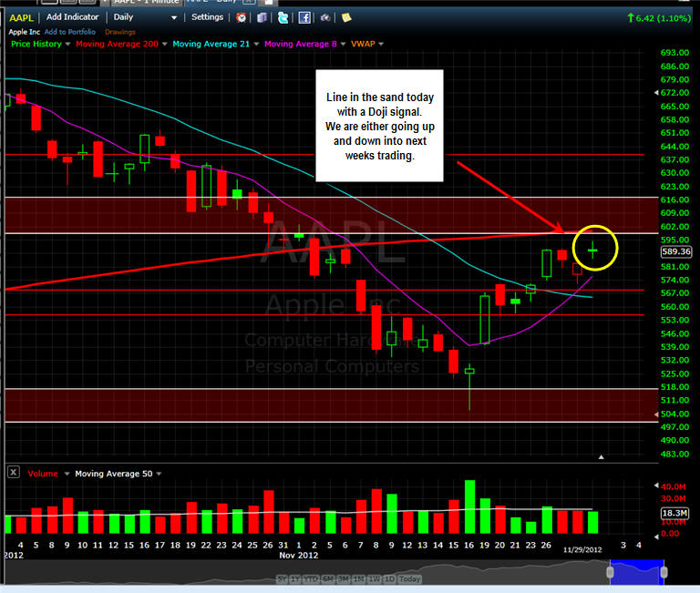Open chart Settings
The image size is (700, 593).
pyautogui.click(x=207, y=17)
